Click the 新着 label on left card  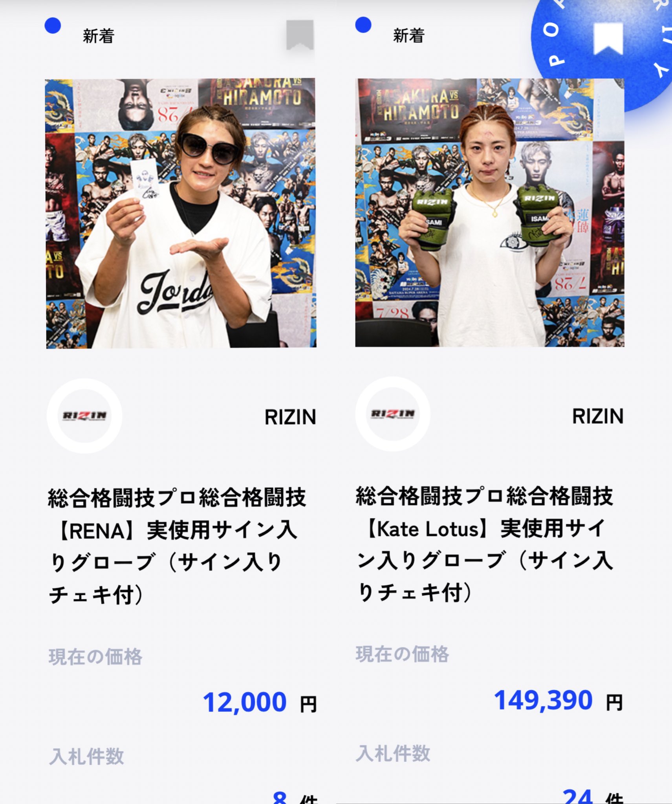pyautogui.click(x=99, y=36)
